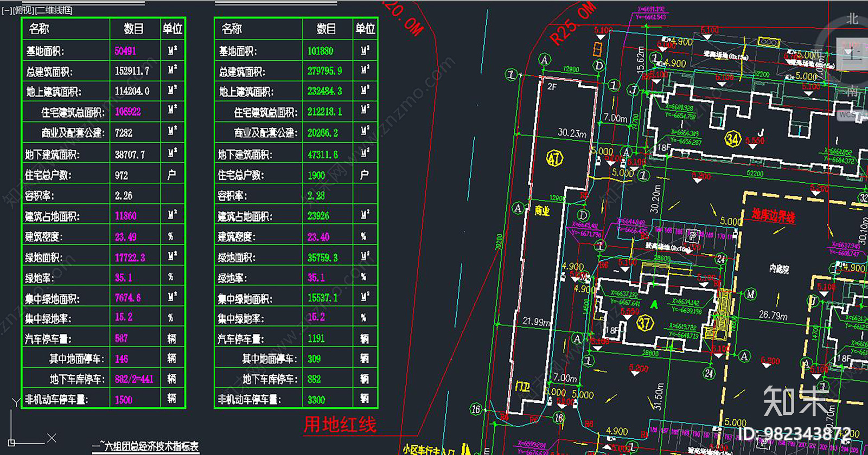The width and height of the screenshot is (868, 455).
Task: Select the 30.23m dimension text
Action: click(572, 133)
